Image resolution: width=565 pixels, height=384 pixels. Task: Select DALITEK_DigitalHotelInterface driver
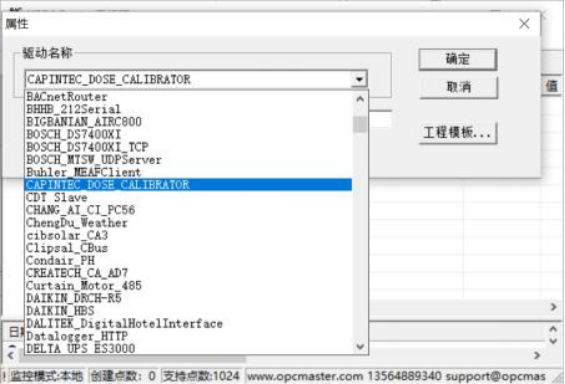[188, 323]
